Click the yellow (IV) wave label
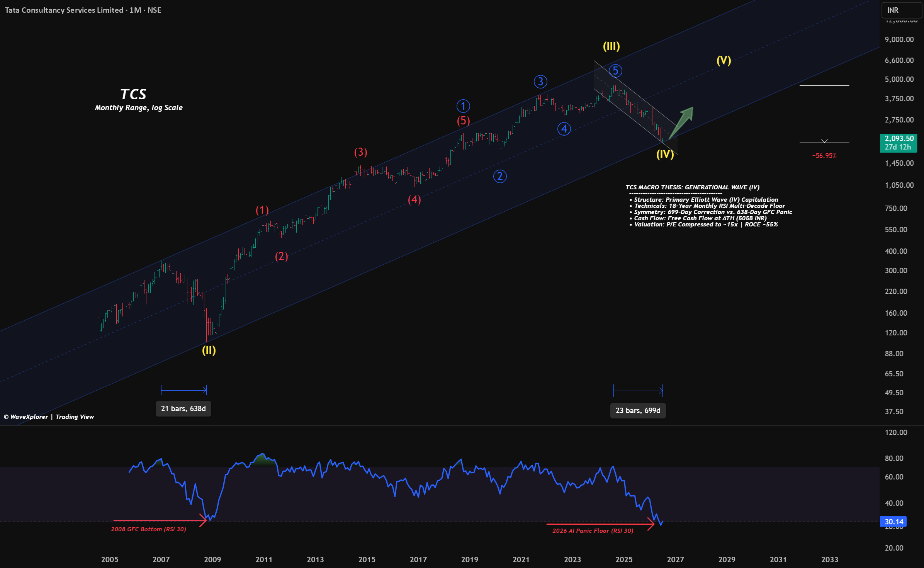The height and width of the screenshot is (568, 924). pos(665,155)
